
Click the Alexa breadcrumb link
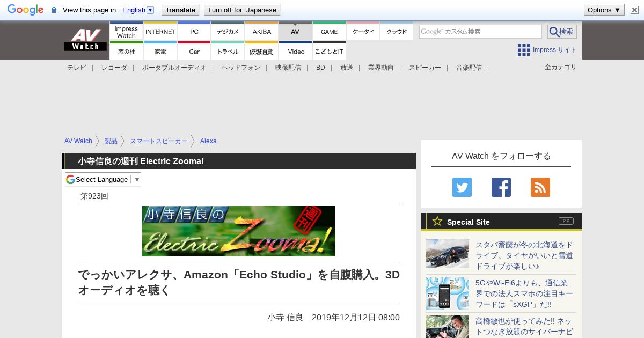[208, 141]
